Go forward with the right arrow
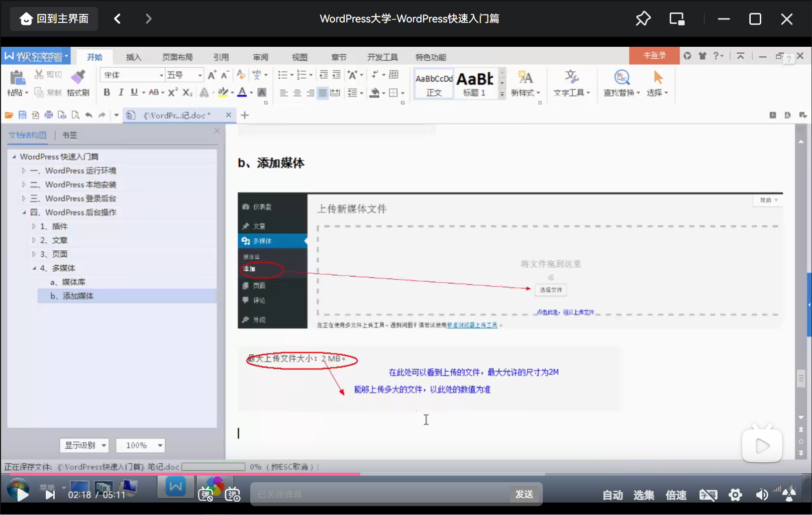Viewport: 812px width, 515px height. (148, 19)
